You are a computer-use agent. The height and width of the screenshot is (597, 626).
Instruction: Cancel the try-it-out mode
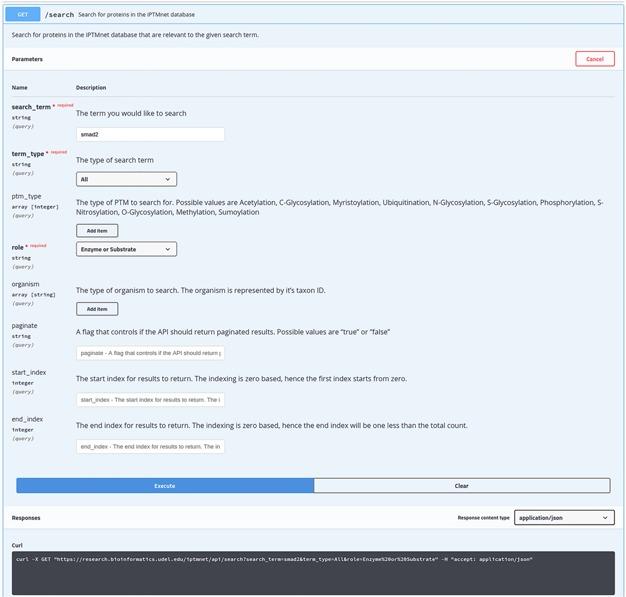[594, 59]
